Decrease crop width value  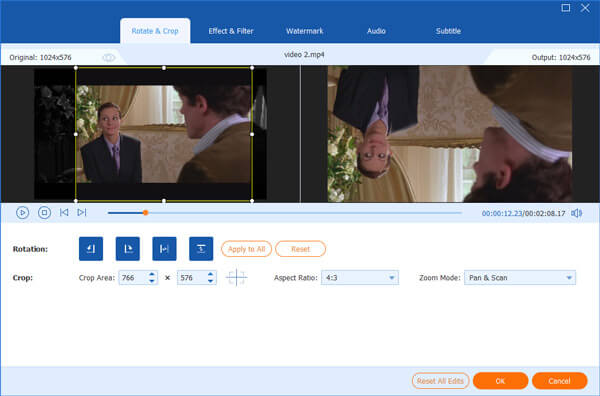[152, 281]
